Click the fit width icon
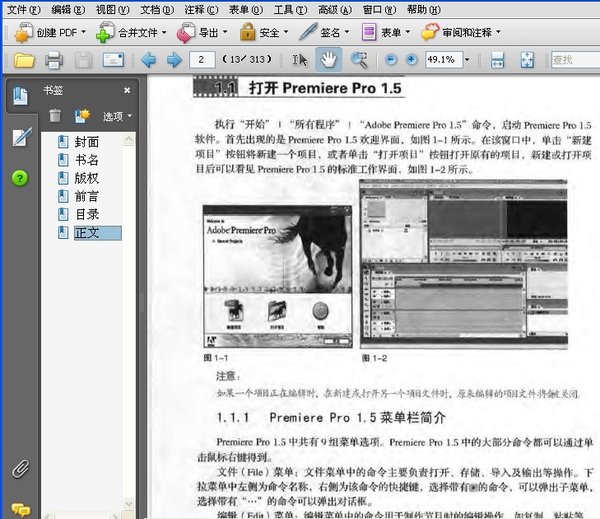 pyautogui.click(x=497, y=60)
